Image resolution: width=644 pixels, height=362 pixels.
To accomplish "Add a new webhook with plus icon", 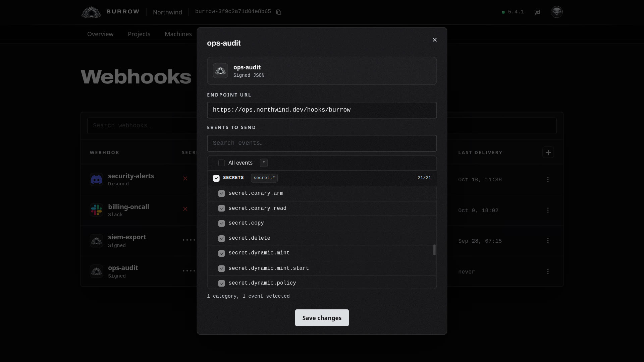I will 548,153.
